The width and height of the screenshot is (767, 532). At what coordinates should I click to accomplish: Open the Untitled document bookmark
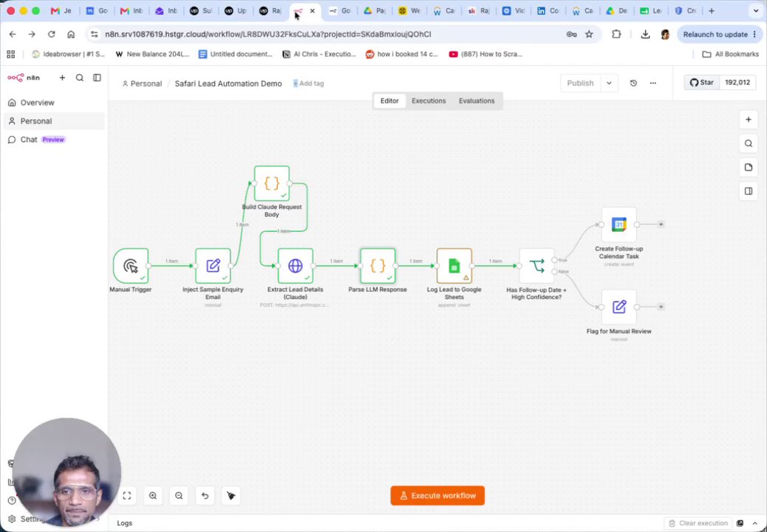(x=235, y=54)
